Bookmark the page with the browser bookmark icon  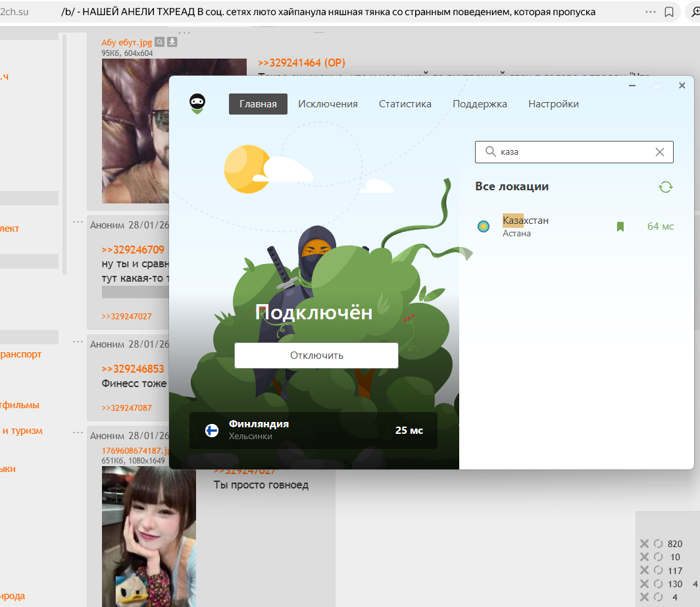pyautogui.click(x=668, y=12)
